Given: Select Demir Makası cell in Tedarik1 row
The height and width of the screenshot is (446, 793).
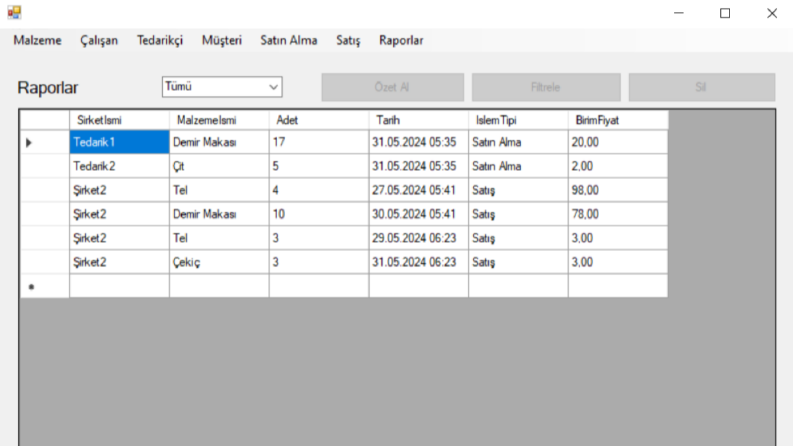Looking at the screenshot, I should 219,142.
